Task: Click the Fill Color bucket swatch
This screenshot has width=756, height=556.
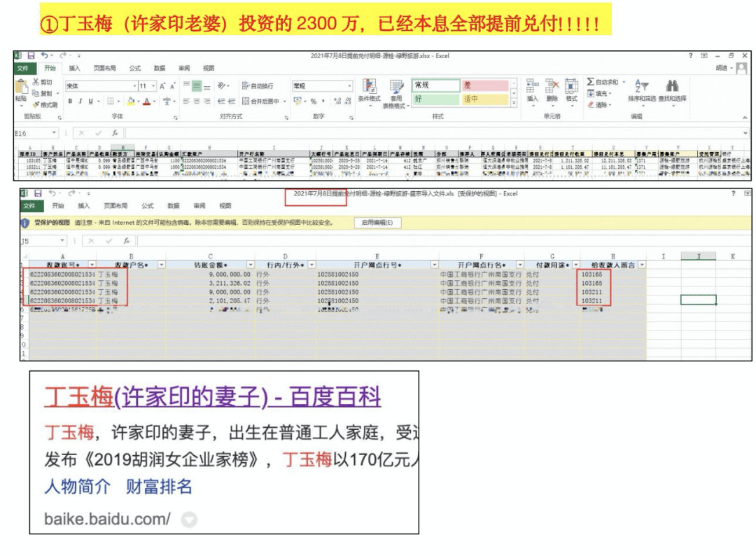Action: click(131, 102)
